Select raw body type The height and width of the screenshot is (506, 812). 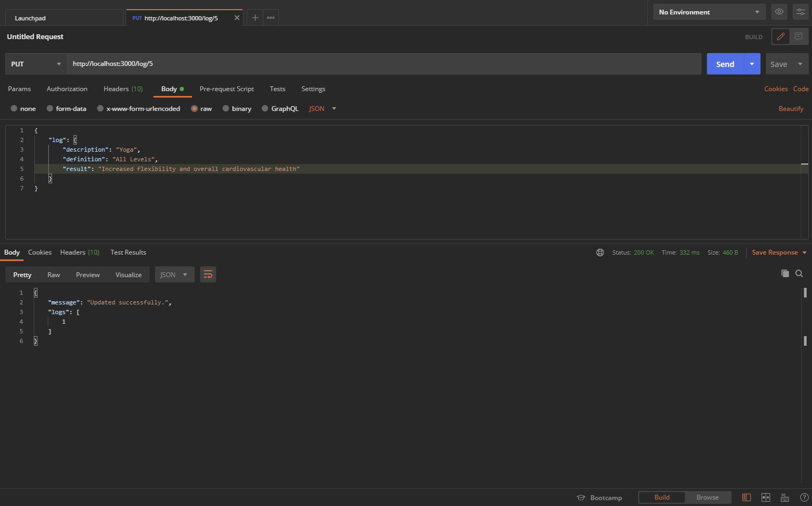(x=202, y=108)
